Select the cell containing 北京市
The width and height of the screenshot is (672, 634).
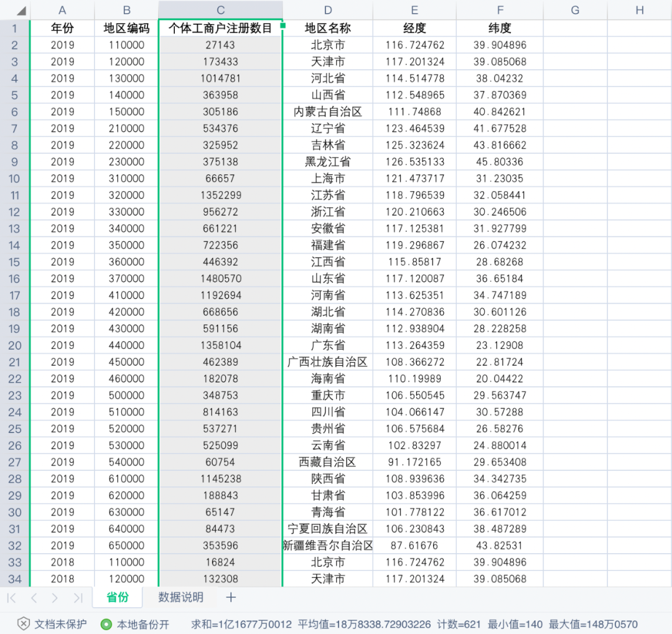(328, 44)
